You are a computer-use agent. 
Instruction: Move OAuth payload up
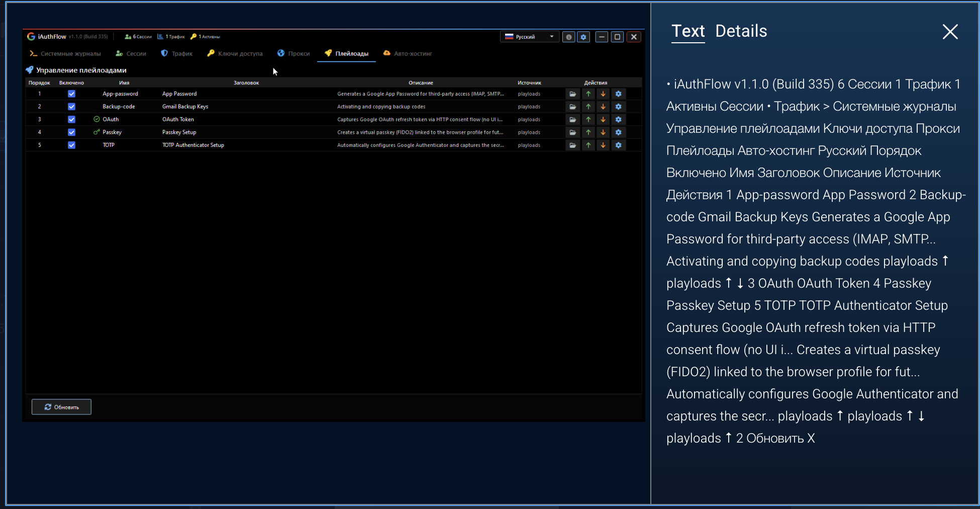click(x=588, y=120)
